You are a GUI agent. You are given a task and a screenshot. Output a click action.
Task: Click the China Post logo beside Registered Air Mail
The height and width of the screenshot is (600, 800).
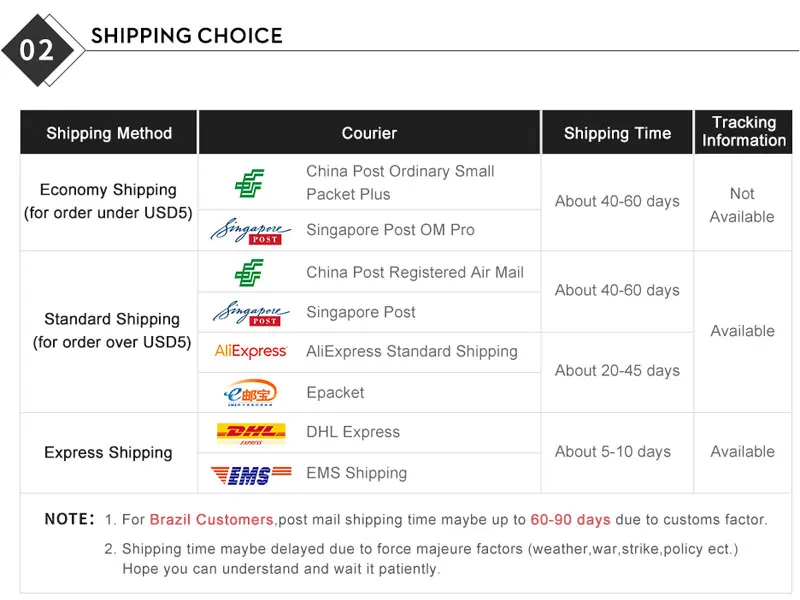[x=249, y=273]
